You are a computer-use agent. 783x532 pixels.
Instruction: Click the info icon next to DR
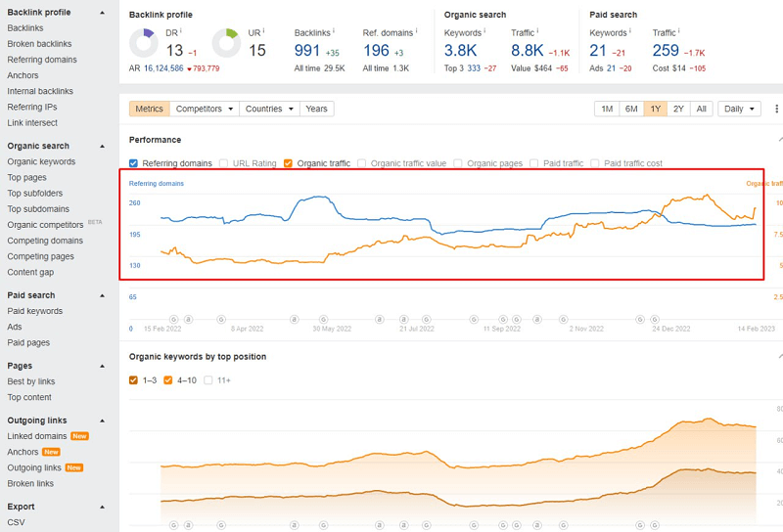(181, 30)
